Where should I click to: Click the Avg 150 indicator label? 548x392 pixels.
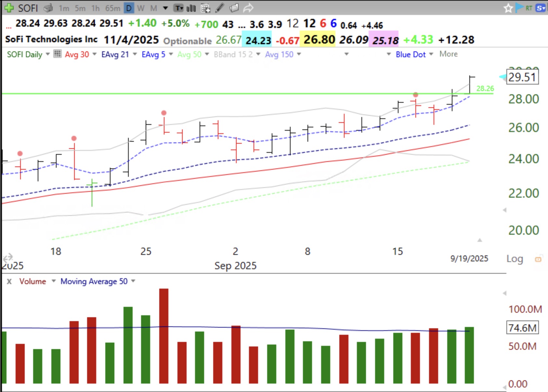pyautogui.click(x=279, y=54)
